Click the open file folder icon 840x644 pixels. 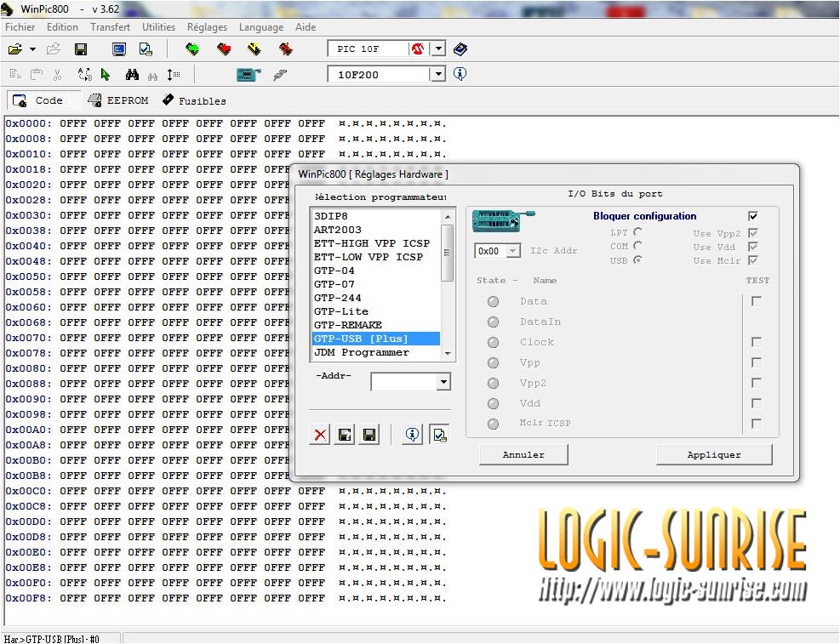tap(15, 49)
